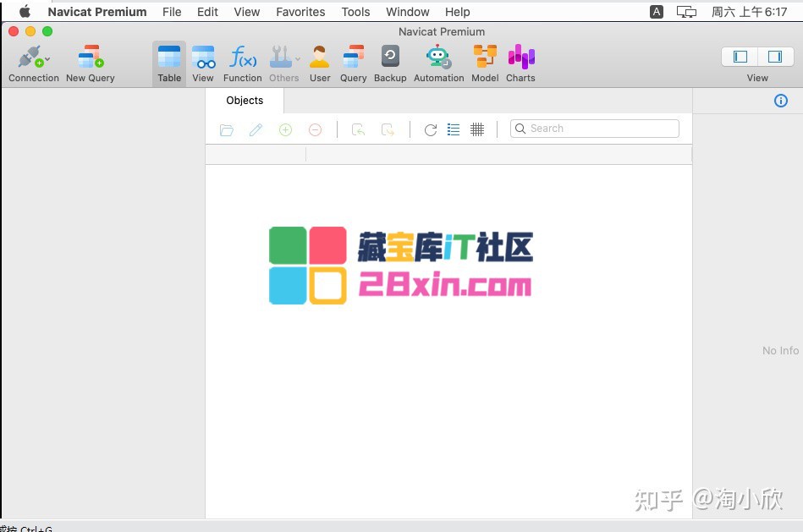Click the green new table plus icon
Screen dimensions: 803x532
[x=285, y=130]
